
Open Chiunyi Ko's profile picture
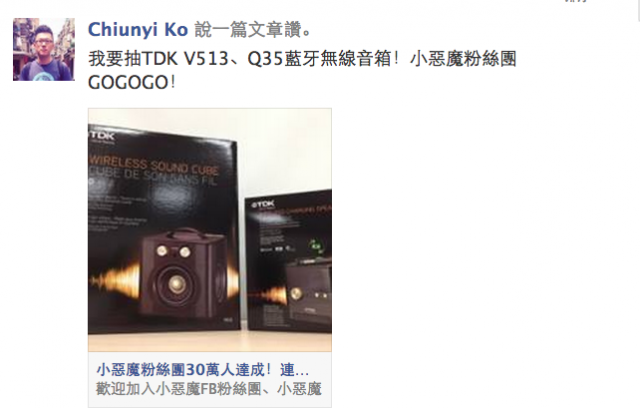click(x=44, y=49)
